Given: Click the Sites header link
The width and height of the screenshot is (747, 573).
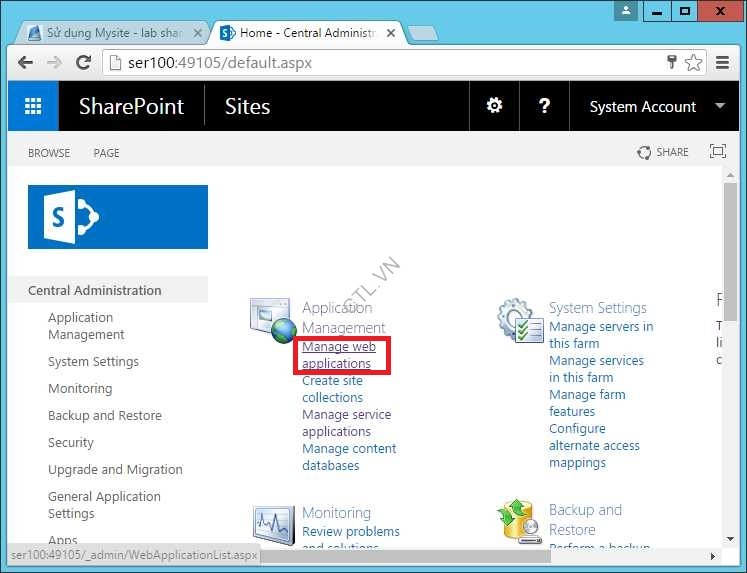Looking at the screenshot, I should (x=247, y=106).
